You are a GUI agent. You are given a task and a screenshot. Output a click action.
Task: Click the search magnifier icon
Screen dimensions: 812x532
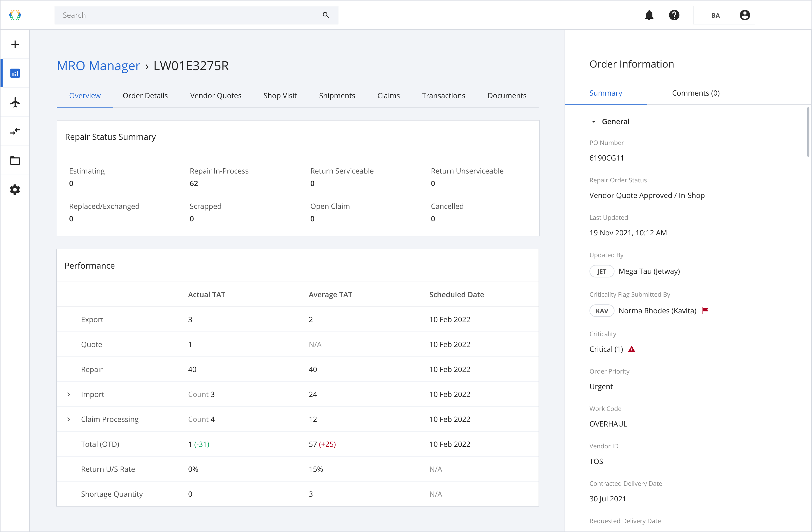point(326,15)
